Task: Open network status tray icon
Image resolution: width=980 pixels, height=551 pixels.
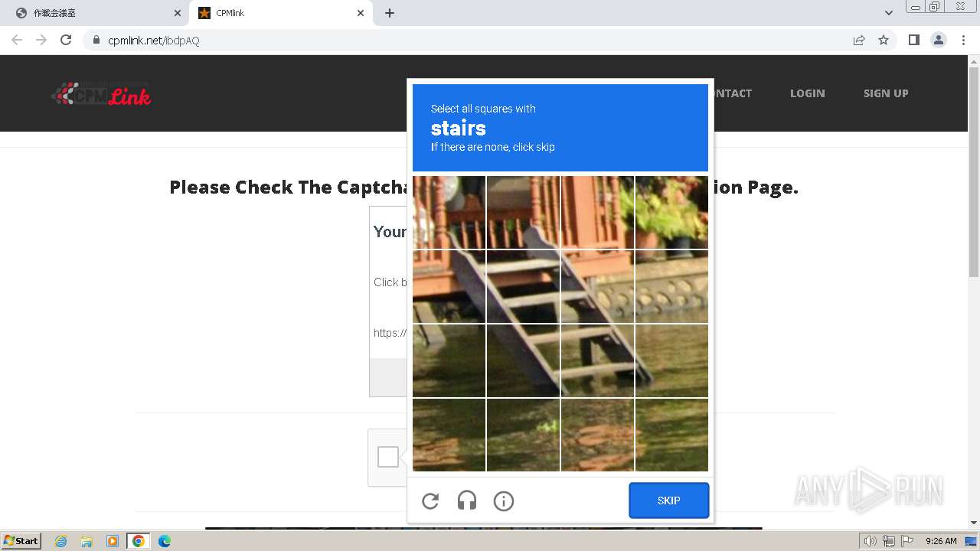Action: coord(889,541)
